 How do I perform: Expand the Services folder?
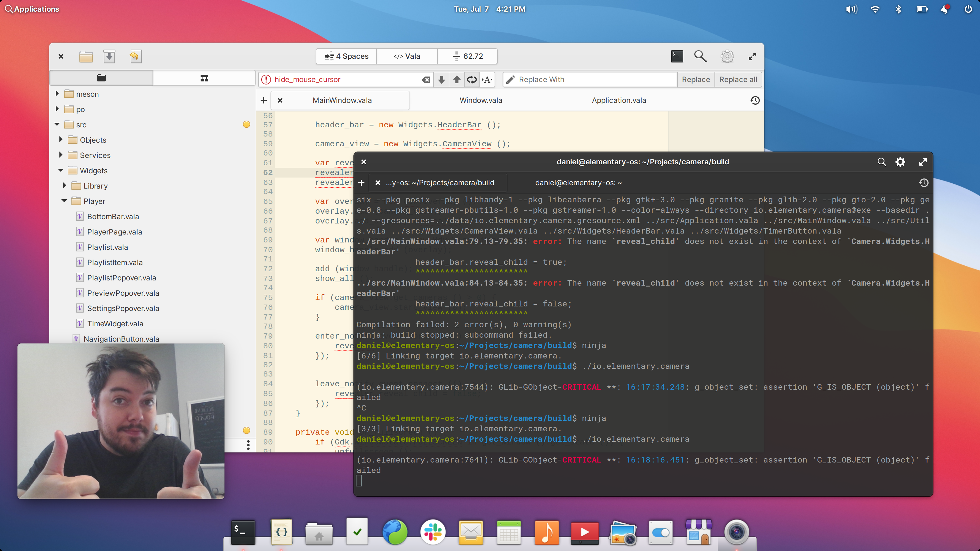pyautogui.click(x=61, y=155)
